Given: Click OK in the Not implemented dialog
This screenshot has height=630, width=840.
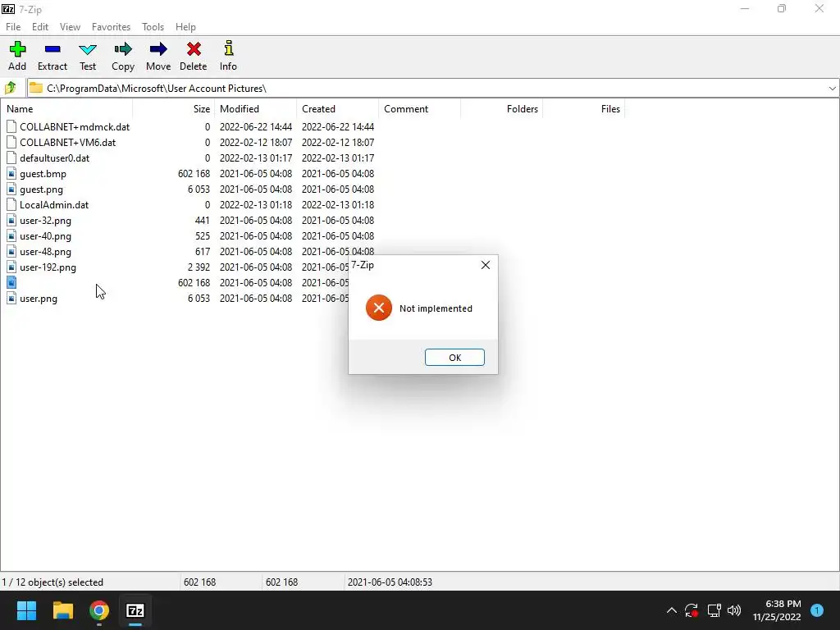Looking at the screenshot, I should (454, 358).
